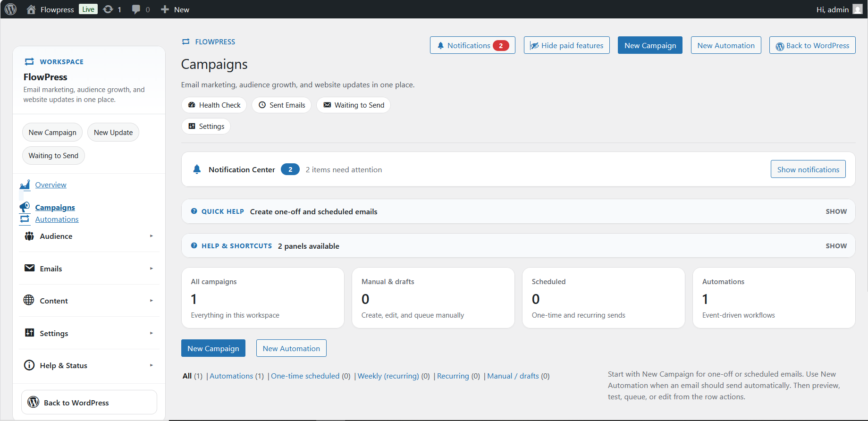Open the Settings pill under Campaigns heading
Viewport: 868px width, 421px height.
coord(206,126)
